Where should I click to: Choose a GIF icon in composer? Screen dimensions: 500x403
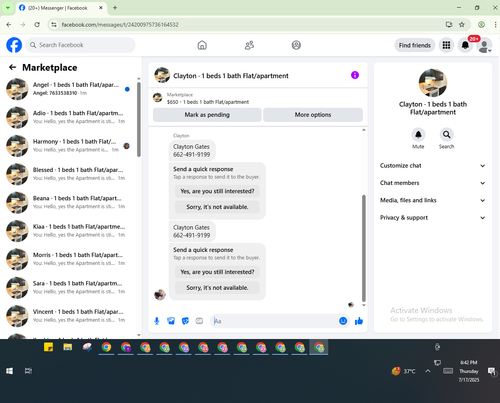[x=199, y=321]
